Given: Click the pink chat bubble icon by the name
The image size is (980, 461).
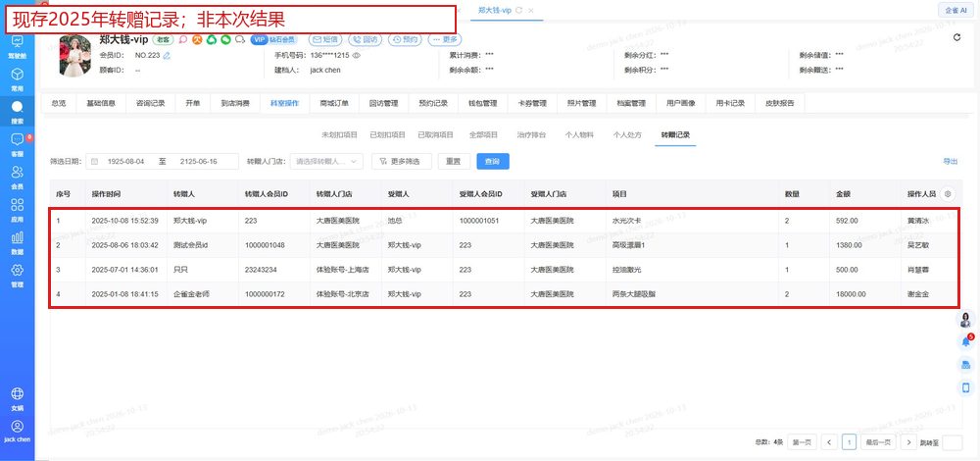Looking at the screenshot, I should [183, 39].
